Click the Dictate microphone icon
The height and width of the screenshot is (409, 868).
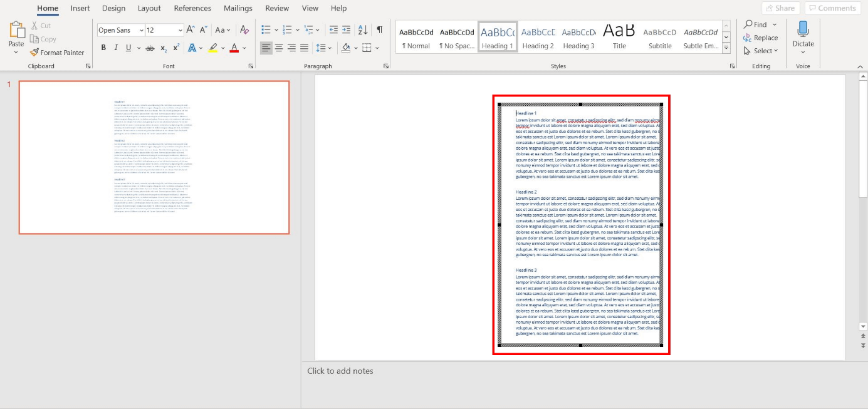[x=803, y=29]
